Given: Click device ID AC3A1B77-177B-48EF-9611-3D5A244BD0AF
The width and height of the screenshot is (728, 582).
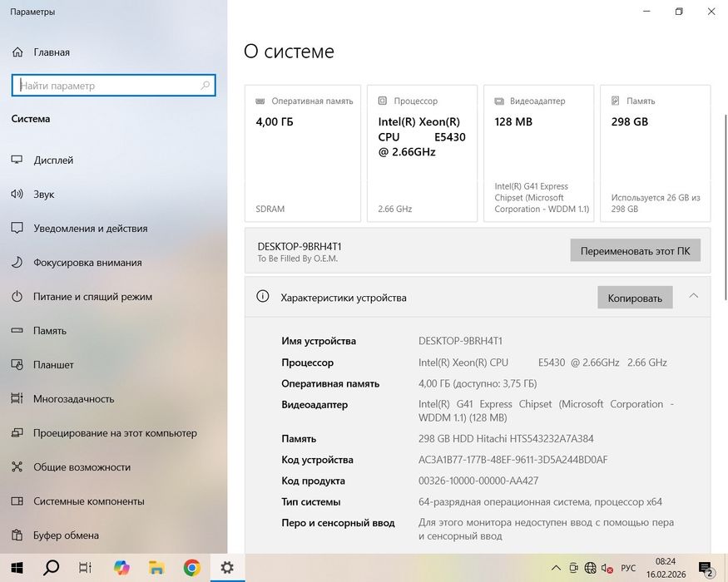Looking at the screenshot, I should 513,460.
